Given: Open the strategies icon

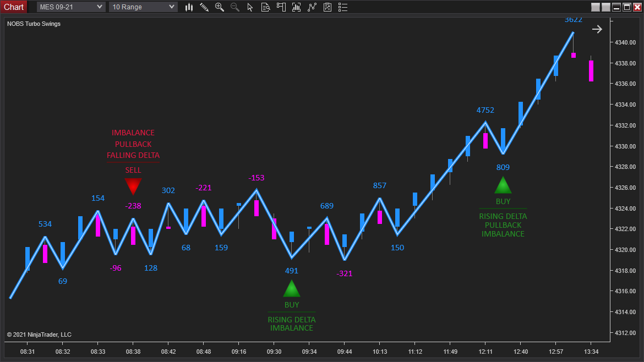Looking at the screenshot, I should point(328,7).
